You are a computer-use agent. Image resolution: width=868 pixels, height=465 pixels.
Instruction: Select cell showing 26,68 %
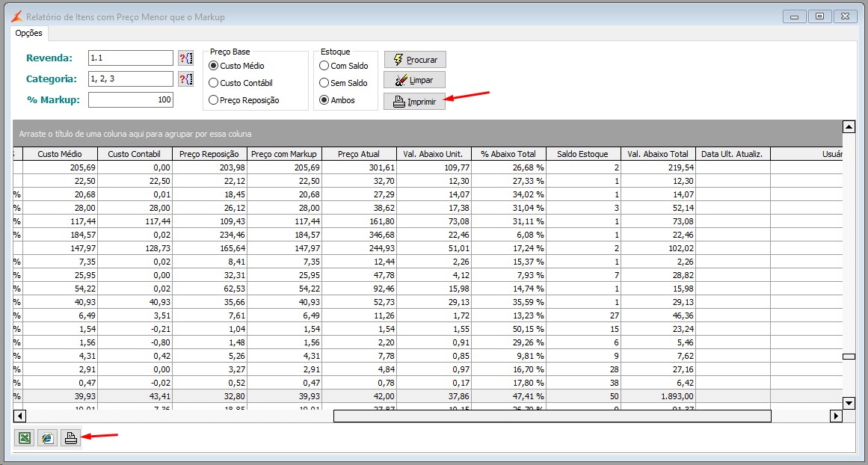point(508,167)
